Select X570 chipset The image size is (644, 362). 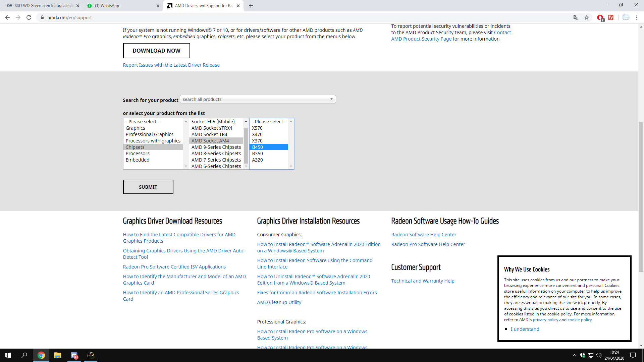pos(269,128)
